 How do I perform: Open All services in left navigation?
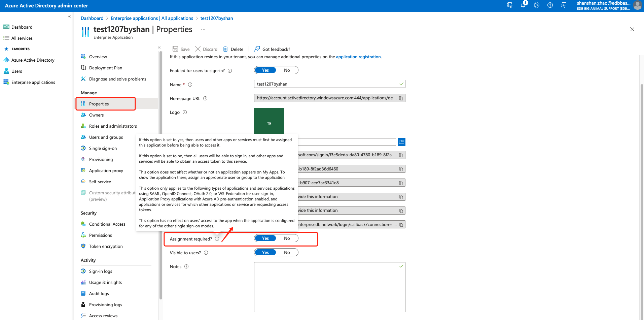point(22,38)
